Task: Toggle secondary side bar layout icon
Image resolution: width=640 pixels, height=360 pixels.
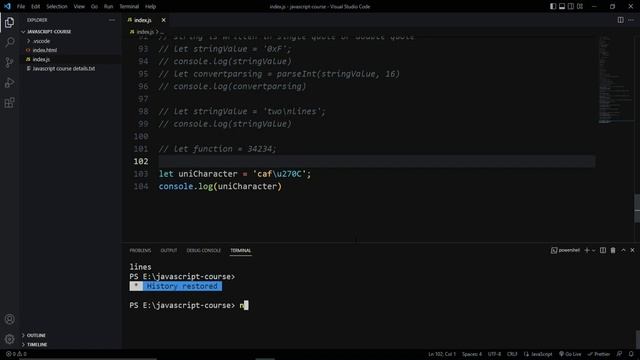Action: [x=571, y=6]
